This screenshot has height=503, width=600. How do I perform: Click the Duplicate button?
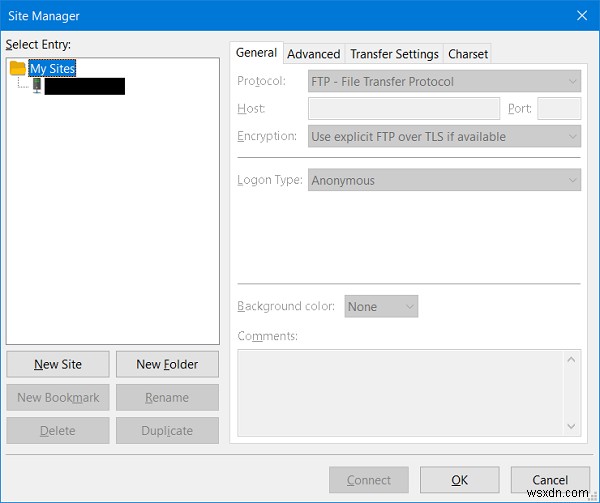coord(167,431)
